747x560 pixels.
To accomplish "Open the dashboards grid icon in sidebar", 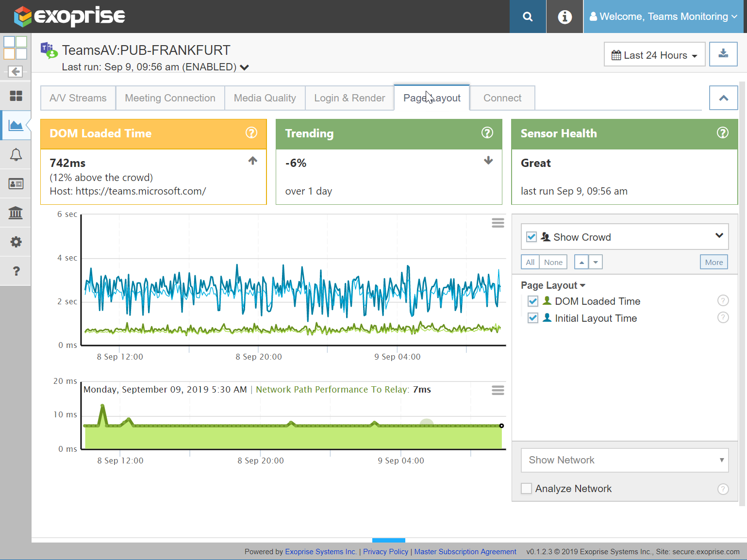I will (x=16, y=96).
